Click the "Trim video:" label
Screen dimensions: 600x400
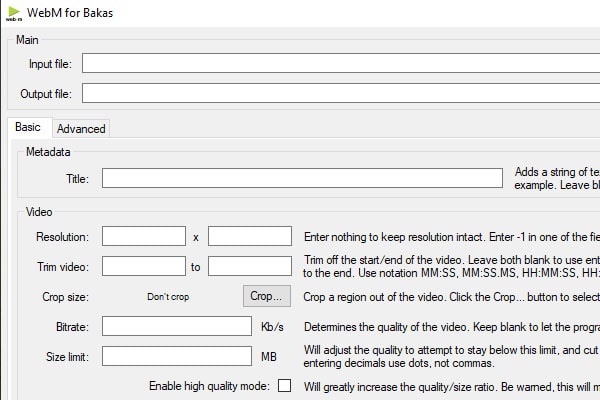tap(63, 267)
